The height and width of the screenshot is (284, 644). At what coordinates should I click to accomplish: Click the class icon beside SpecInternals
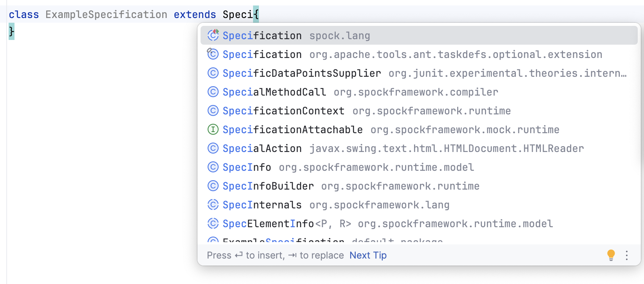tap(213, 204)
